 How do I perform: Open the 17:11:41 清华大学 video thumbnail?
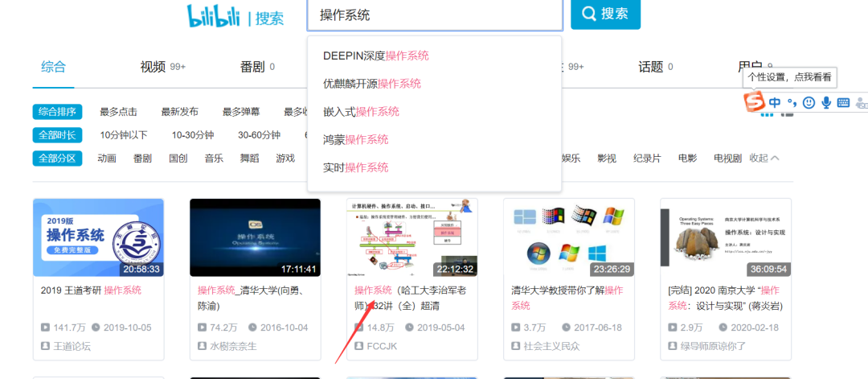pos(256,237)
